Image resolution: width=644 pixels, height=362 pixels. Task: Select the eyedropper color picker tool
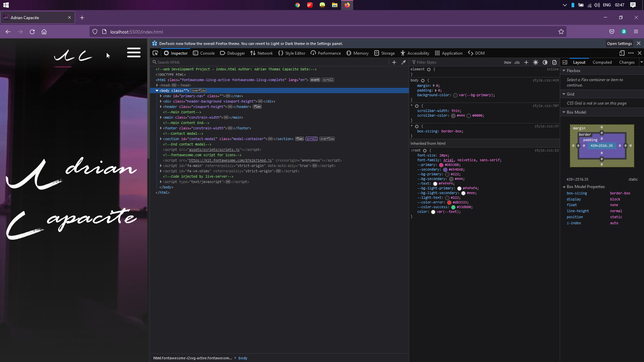click(404, 62)
